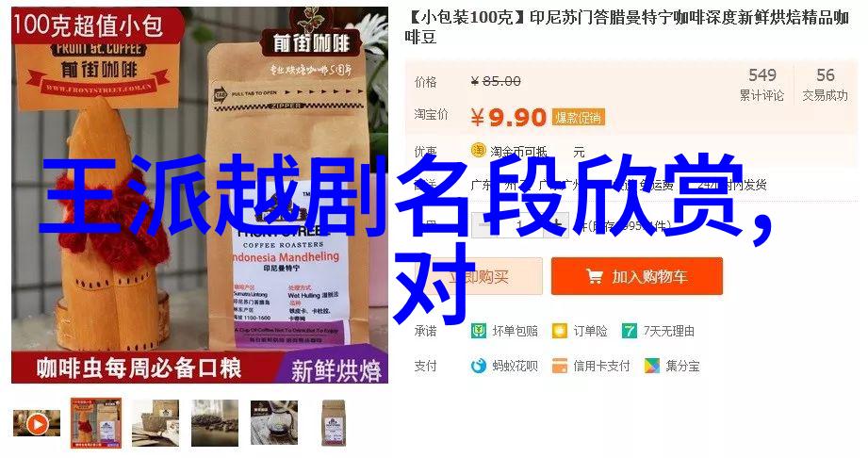Open the 549 累计评论 reviews link
The width and height of the screenshot is (868, 458).
point(762,84)
